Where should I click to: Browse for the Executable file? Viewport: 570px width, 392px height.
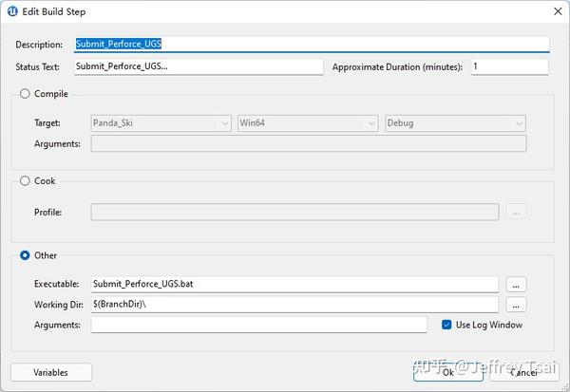pos(516,284)
